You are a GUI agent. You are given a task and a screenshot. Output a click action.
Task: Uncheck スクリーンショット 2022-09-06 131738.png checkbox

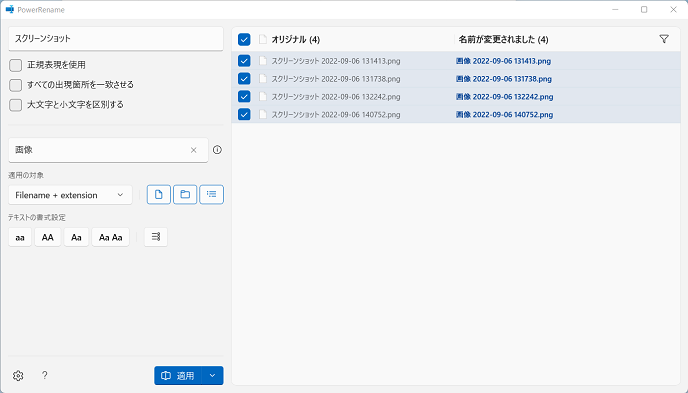(x=244, y=79)
